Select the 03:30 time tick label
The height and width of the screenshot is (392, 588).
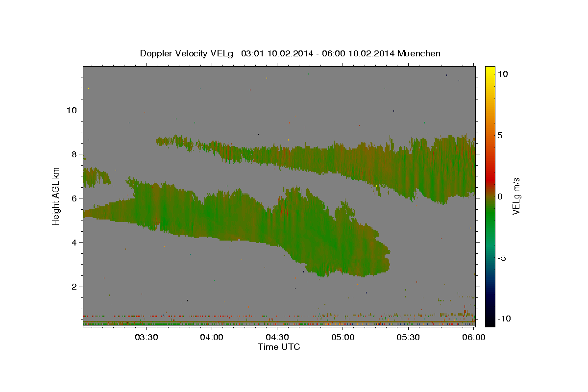pyautogui.click(x=146, y=337)
